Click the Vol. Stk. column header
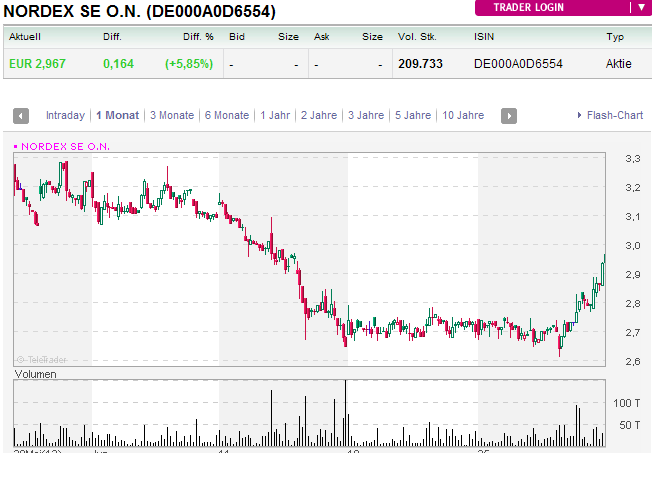 coord(417,37)
